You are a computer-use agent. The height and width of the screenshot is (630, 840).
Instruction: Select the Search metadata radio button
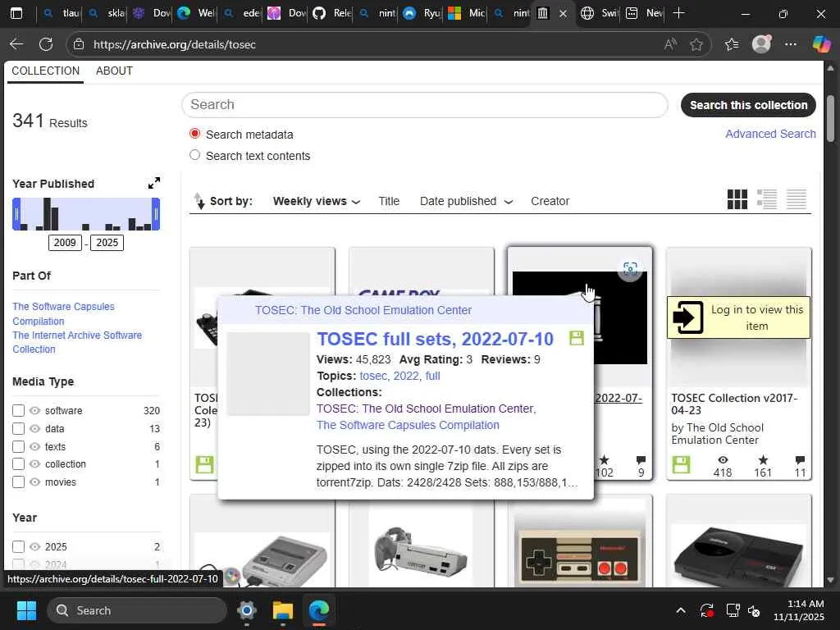point(195,134)
